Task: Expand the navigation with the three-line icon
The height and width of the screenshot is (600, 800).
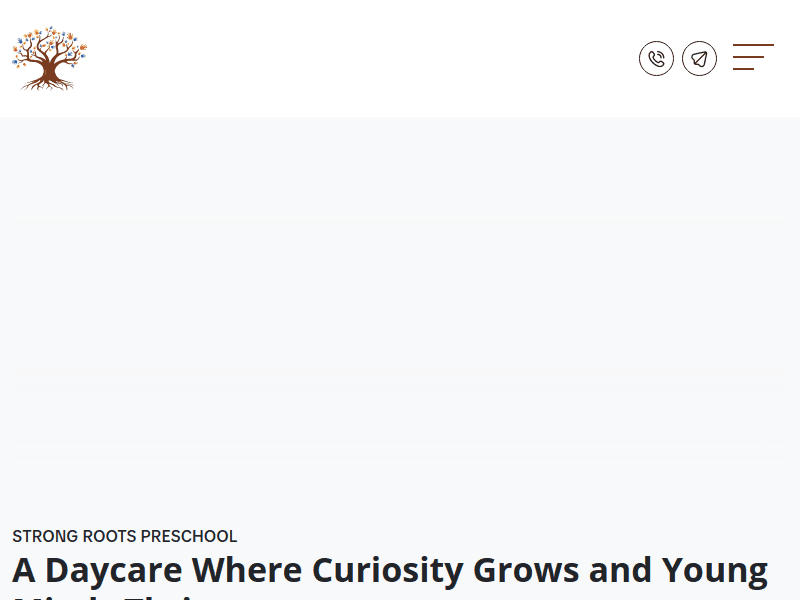Action: click(753, 57)
